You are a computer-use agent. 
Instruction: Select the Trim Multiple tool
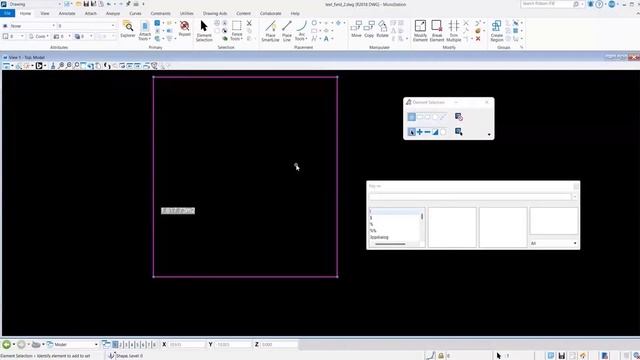[453, 31]
